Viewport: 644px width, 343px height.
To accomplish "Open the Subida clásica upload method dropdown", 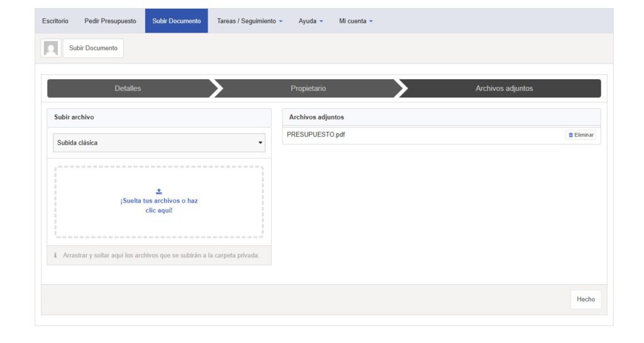I will (x=159, y=142).
